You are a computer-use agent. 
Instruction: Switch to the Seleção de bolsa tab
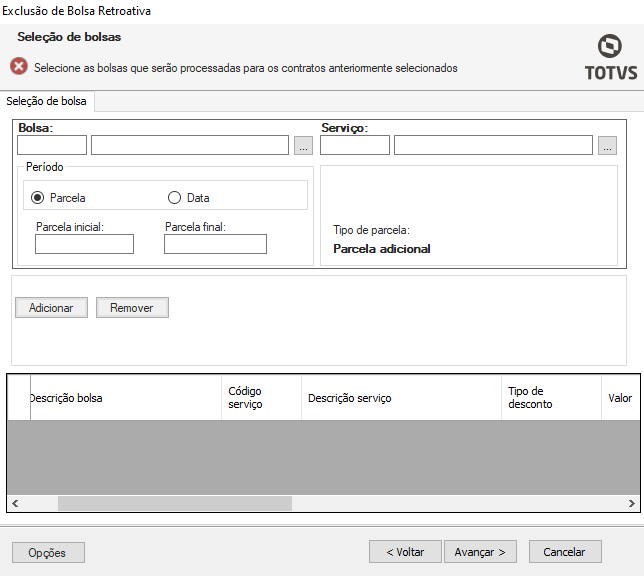(x=47, y=101)
